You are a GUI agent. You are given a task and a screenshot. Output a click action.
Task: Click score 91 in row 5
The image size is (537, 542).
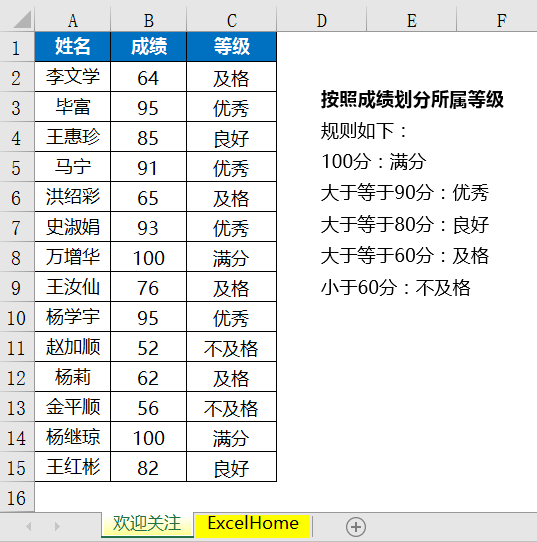pyautogui.click(x=149, y=167)
